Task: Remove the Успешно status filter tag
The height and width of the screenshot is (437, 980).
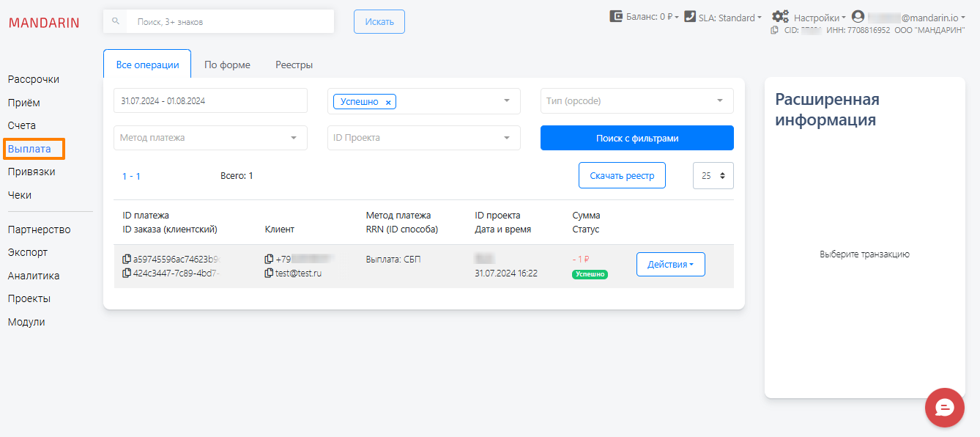Action: pyautogui.click(x=388, y=102)
